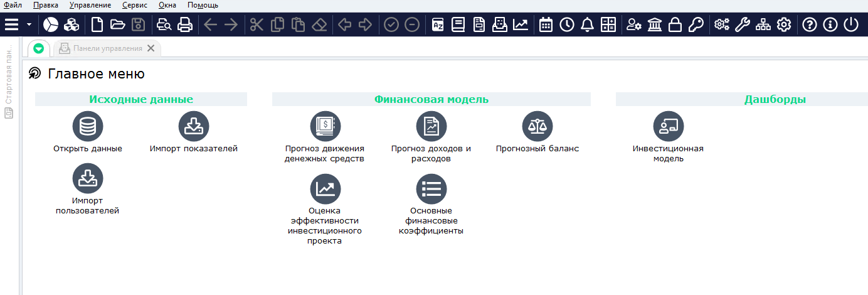
Task: Click the Исходные данные section header
Action: click(141, 99)
